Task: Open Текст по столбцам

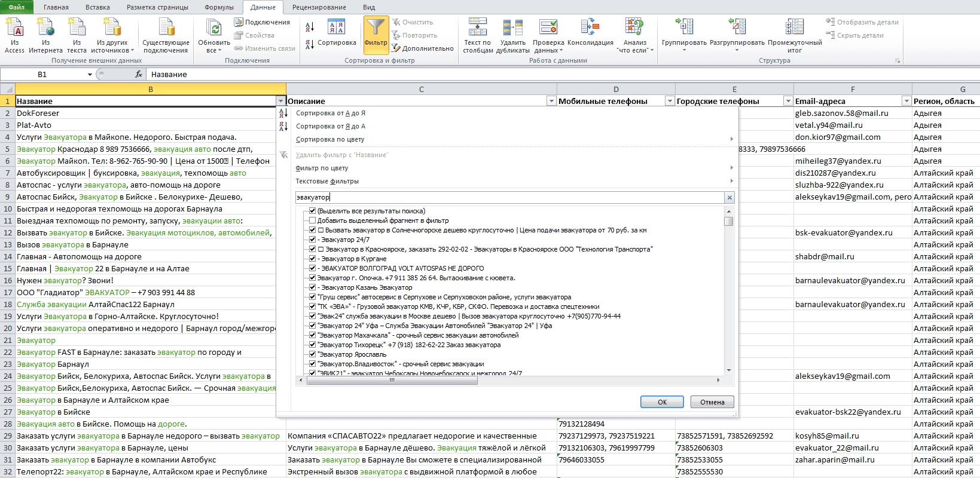Action: coord(478,36)
